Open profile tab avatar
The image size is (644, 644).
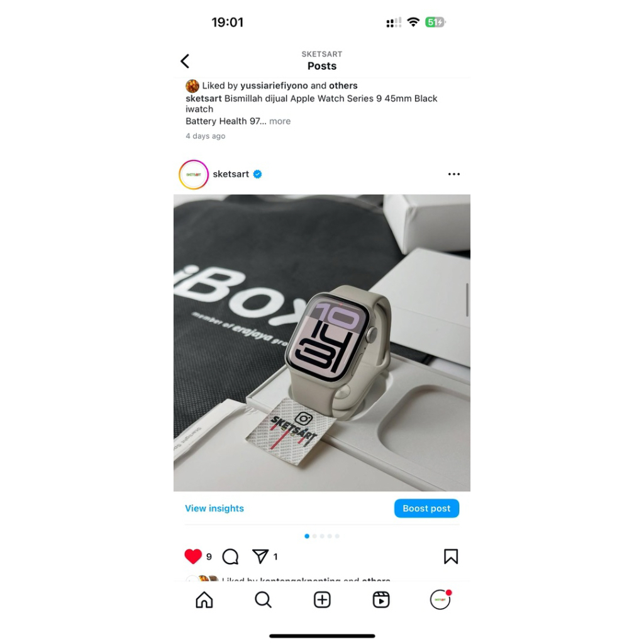pos(440,599)
